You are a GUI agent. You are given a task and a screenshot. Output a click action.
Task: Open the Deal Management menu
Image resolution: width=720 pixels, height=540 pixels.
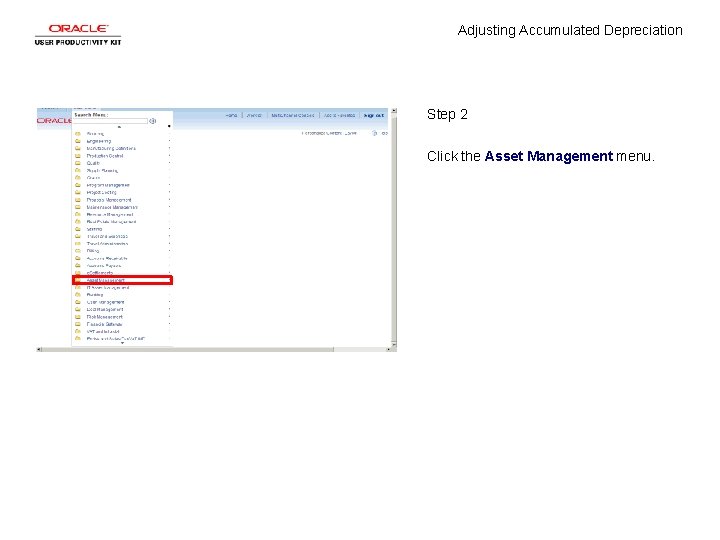click(x=105, y=309)
